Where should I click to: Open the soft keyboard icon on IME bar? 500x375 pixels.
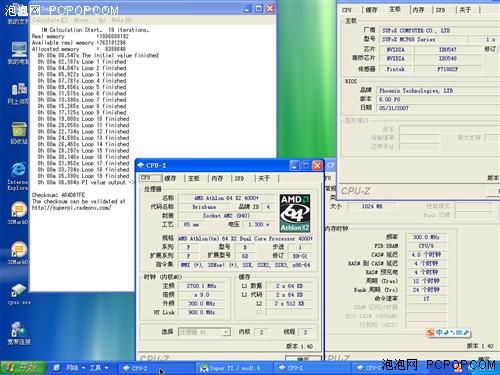click(x=459, y=332)
